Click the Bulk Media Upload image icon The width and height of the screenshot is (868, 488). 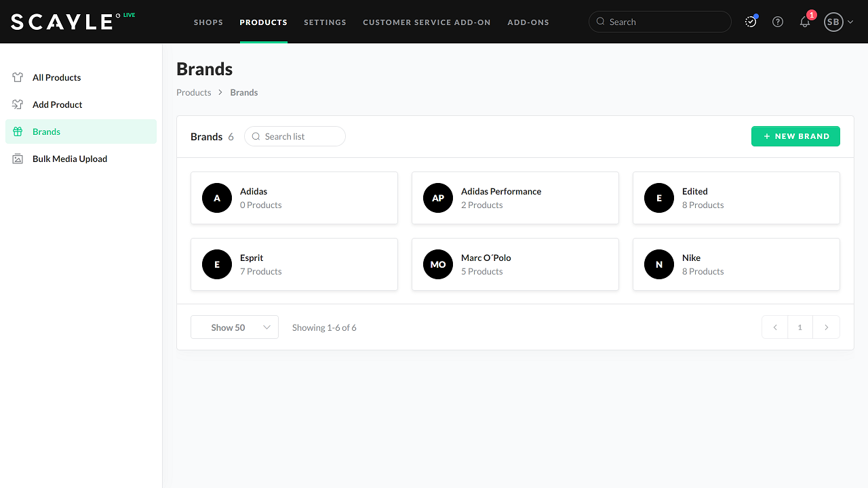pos(18,159)
